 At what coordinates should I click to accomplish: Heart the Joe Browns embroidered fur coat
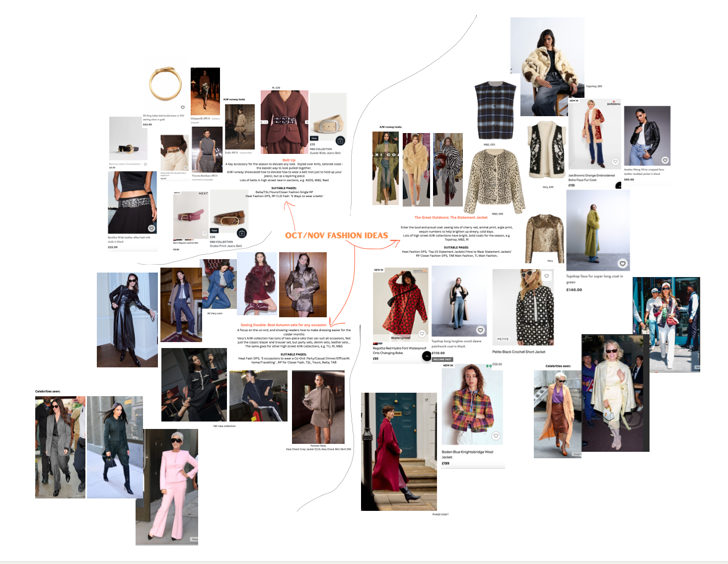(615, 161)
